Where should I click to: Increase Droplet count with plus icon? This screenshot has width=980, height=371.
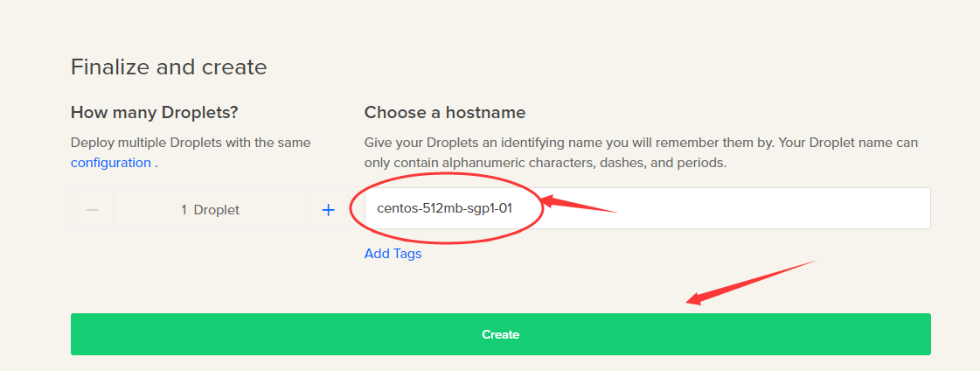(328, 210)
